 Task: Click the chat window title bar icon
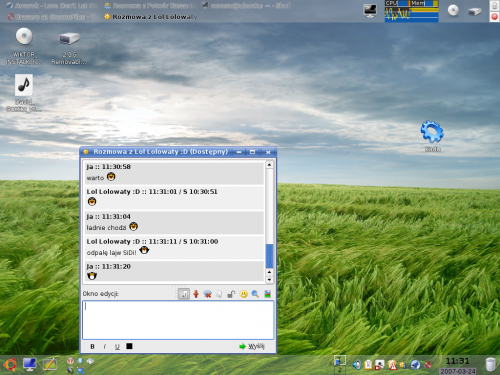(x=86, y=152)
